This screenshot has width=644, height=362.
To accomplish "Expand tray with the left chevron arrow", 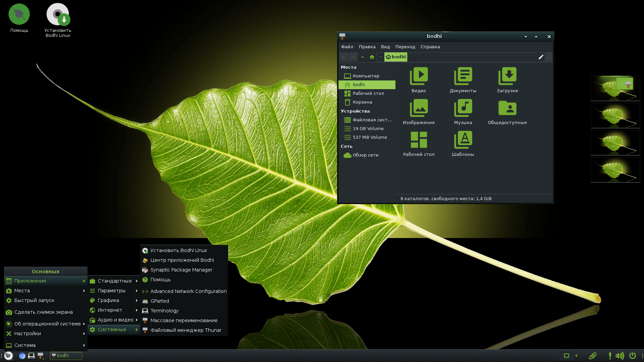I will click(576, 356).
